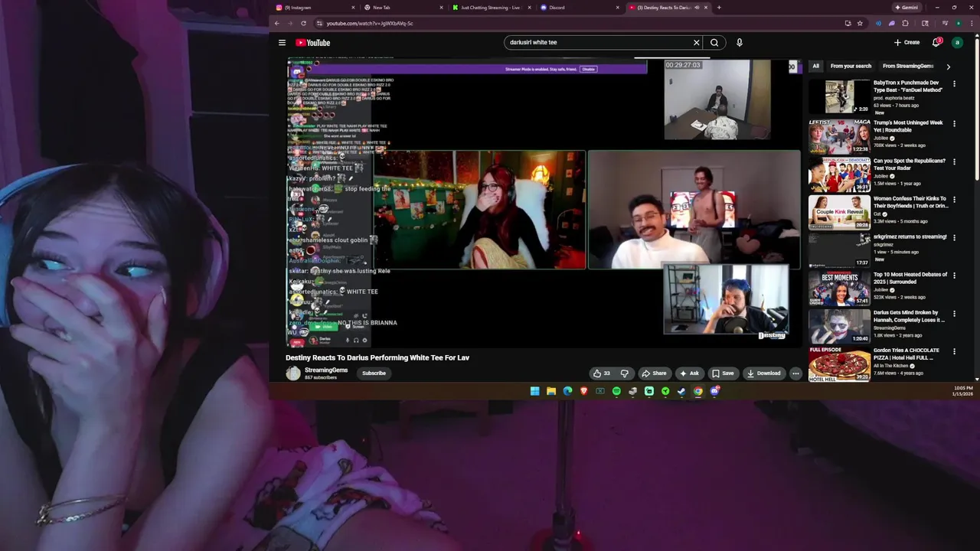980x551 pixels.
Task: Like the video with thumbs up
Action: coord(602,373)
